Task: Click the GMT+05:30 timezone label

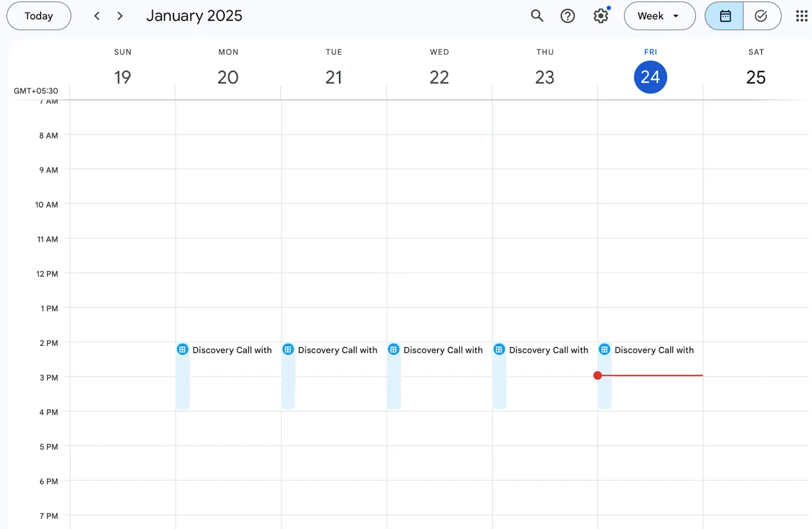Action: pyautogui.click(x=36, y=91)
